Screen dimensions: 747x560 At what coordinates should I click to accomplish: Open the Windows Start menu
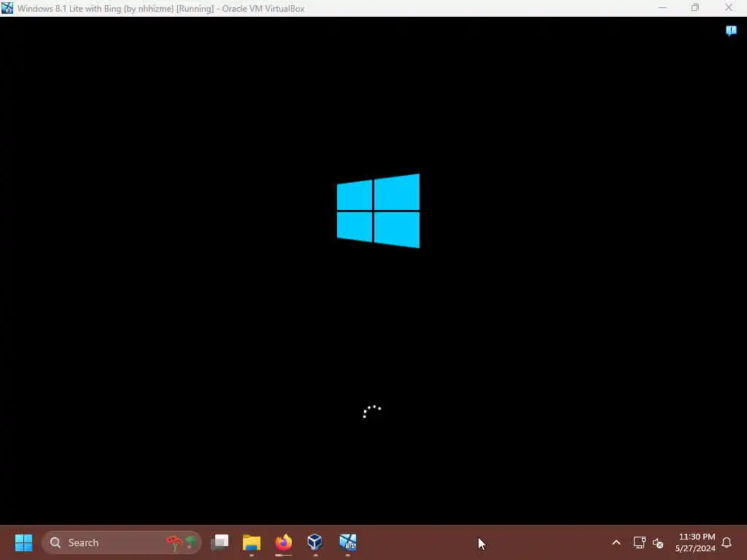click(23, 542)
